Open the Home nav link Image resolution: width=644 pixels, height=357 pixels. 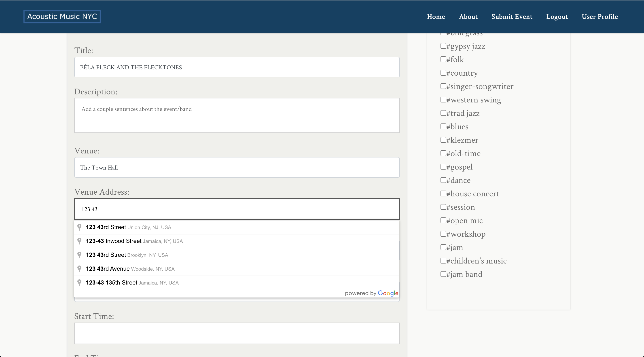tap(436, 17)
